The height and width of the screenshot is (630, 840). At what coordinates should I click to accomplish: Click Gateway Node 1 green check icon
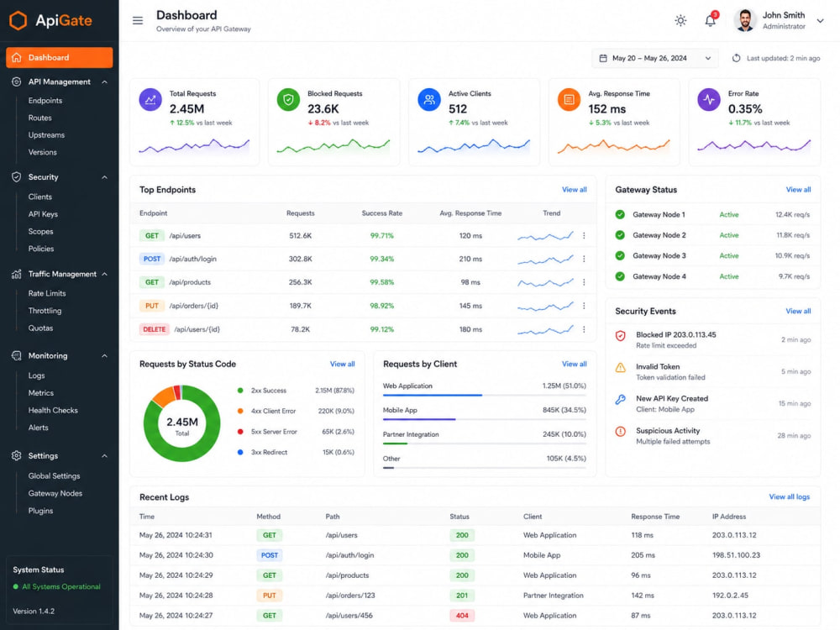tap(620, 215)
